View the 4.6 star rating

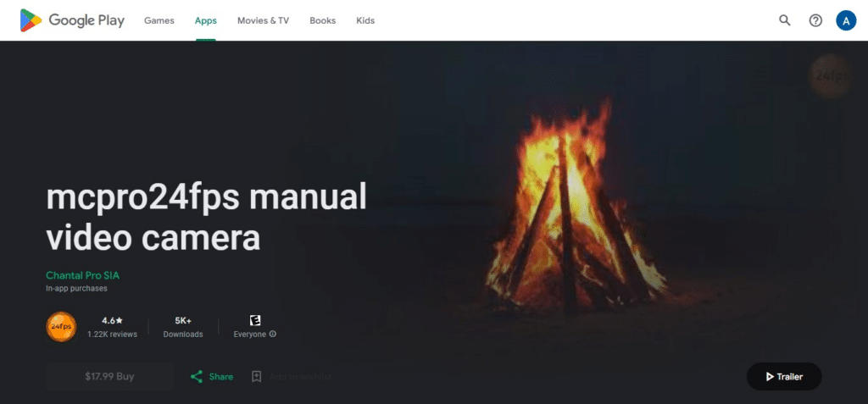pyautogui.click(x=113, y=320)
